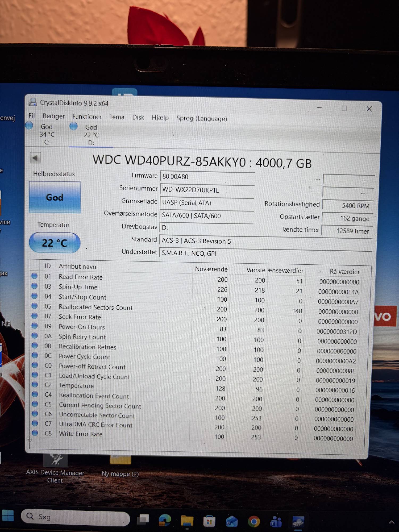Click the status circle for Recalibration Retries

coord(35,345)
